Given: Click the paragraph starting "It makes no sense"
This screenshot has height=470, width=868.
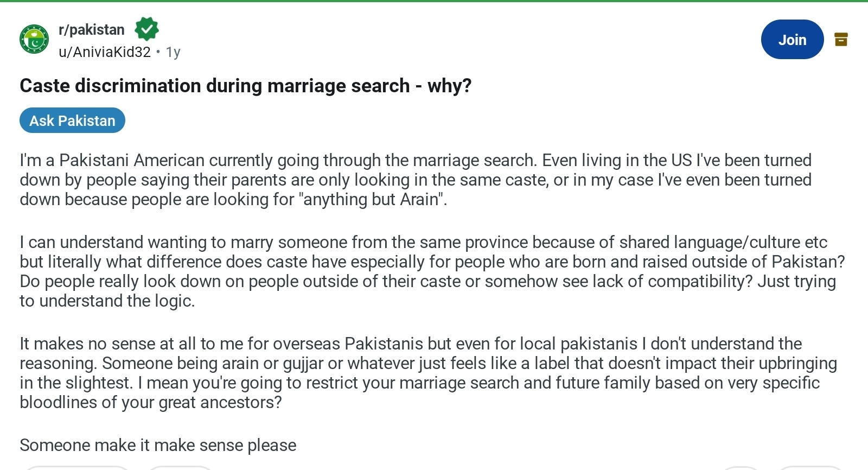Looking at the screenshot, I should pos(429,373).
